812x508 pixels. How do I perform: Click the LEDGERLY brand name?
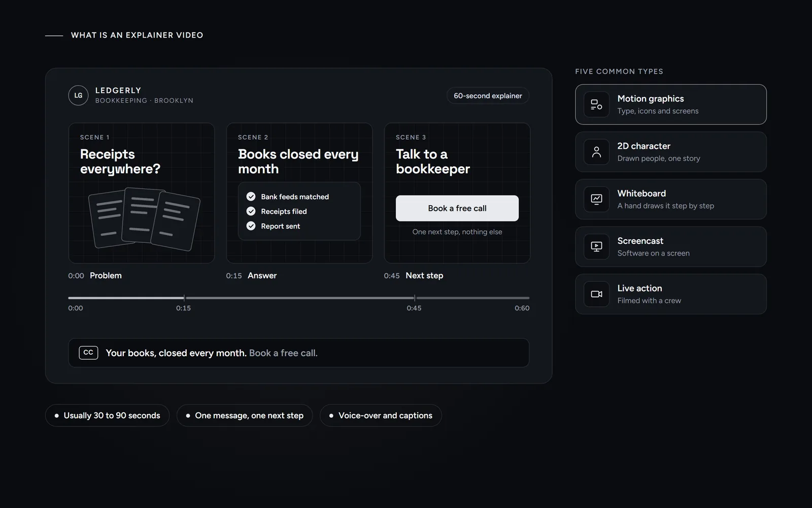(118, 90)
